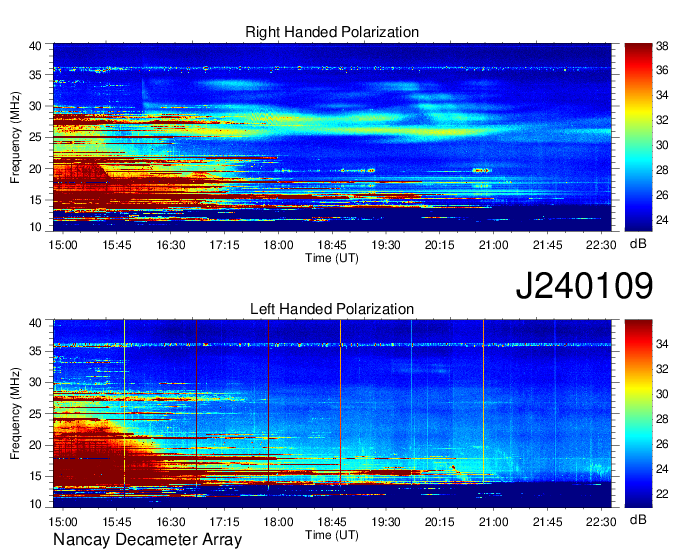Click "15:45" time tick on Left Handed plot
The image size is (680, 552).
coord(117,522)
